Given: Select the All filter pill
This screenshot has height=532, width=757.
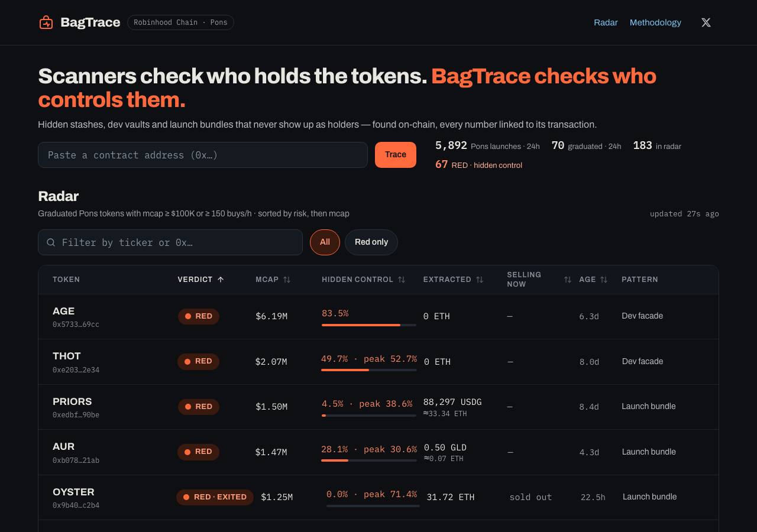Looking at the screenshot, I should click(325, 242).
